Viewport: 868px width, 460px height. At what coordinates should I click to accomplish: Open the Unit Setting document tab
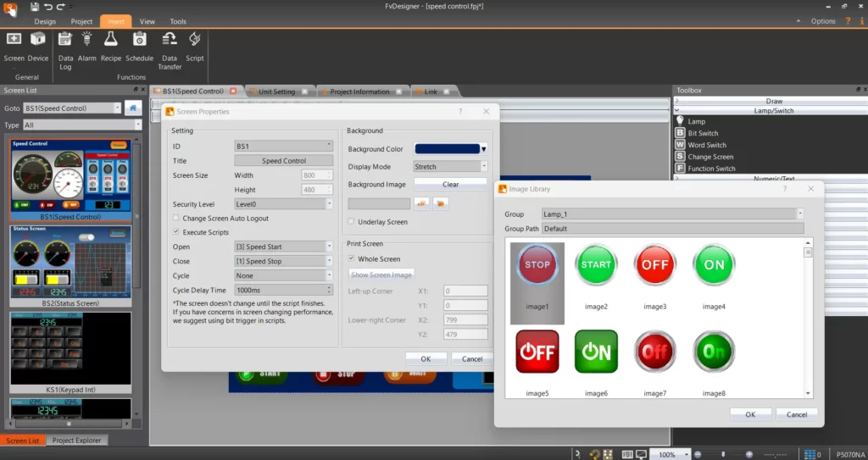tap(276, 91)
